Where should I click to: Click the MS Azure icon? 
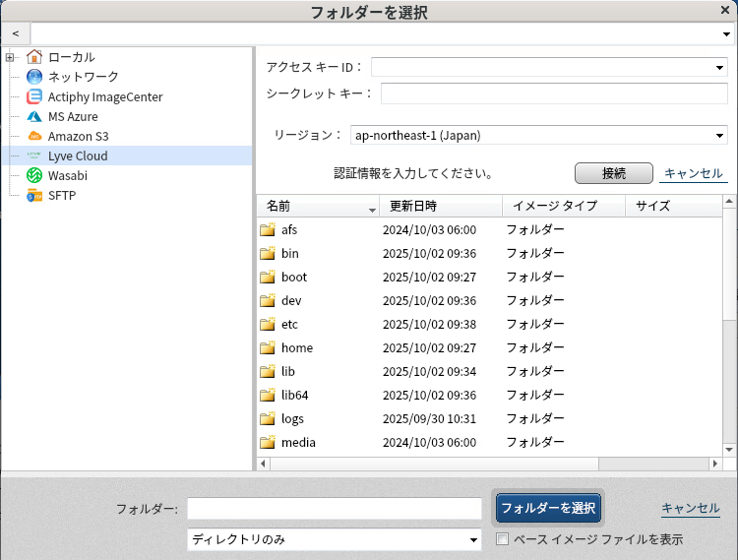(34, 116)
